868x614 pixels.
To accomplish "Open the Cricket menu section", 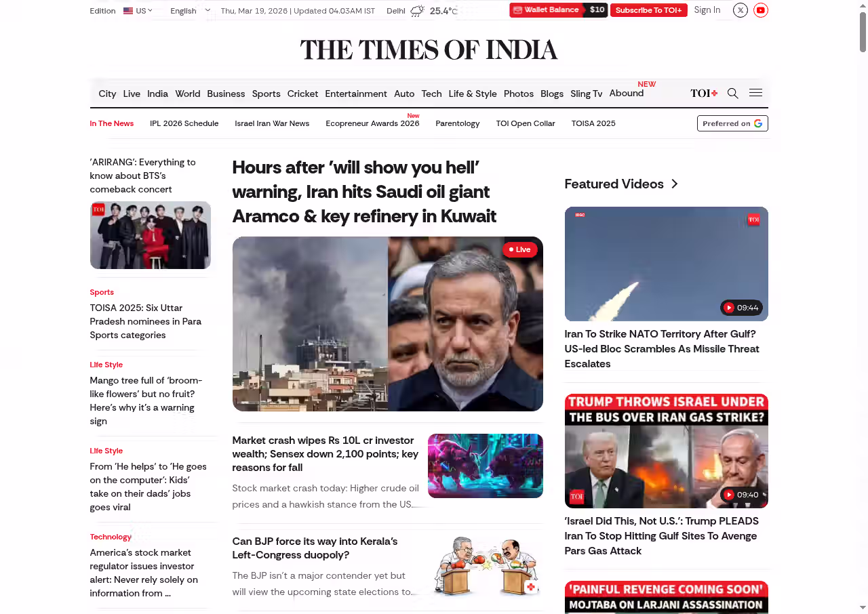I will point(302,94).
